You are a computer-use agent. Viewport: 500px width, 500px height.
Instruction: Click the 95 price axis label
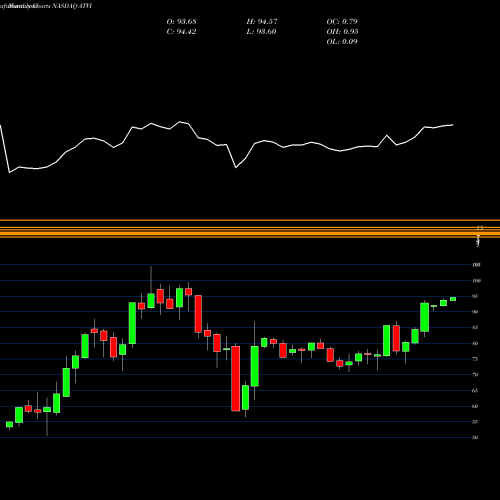[475, 296]
